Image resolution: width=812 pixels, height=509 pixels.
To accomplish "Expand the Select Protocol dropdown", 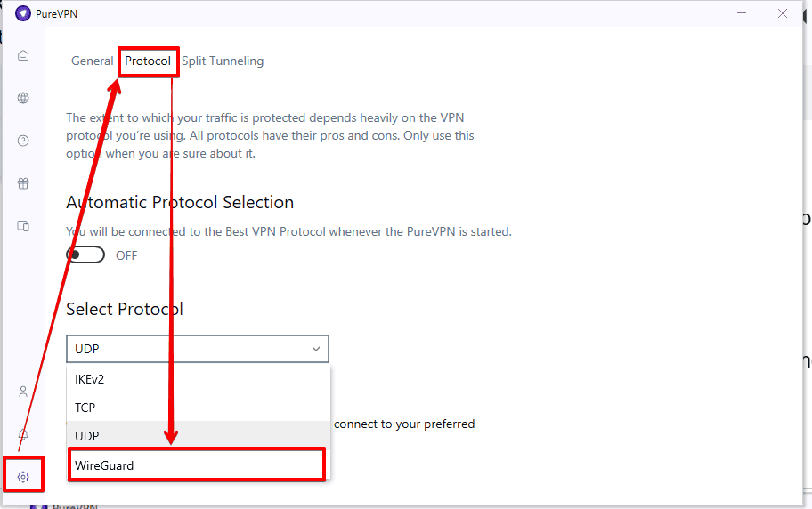I will click(x=198, y=349).
